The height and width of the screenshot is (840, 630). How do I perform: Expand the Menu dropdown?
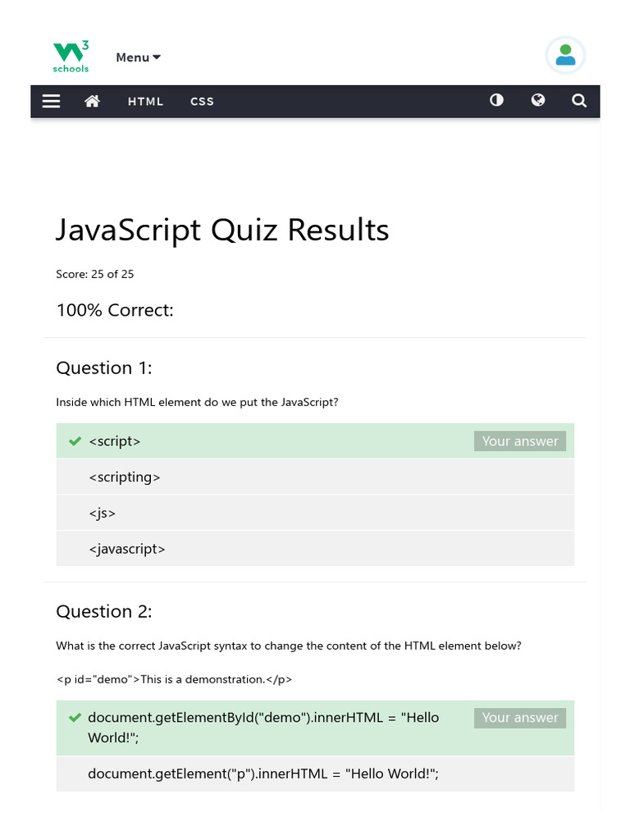(138, 57)
